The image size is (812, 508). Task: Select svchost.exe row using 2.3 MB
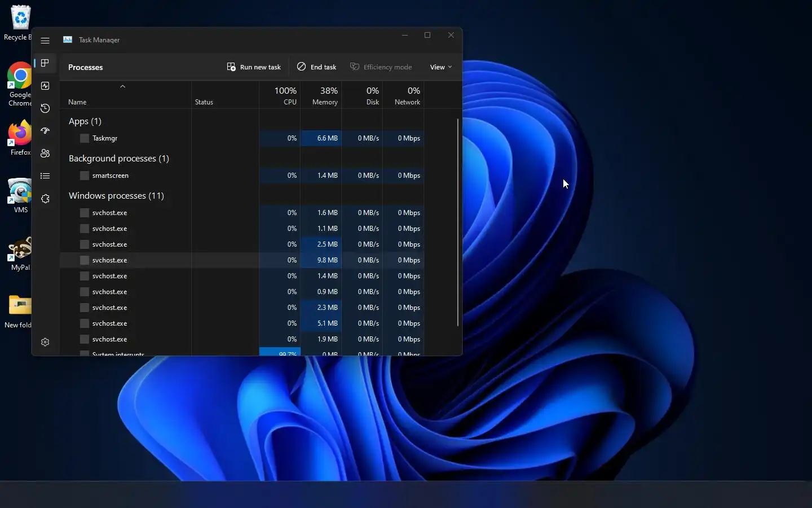[x=242, y=308]
